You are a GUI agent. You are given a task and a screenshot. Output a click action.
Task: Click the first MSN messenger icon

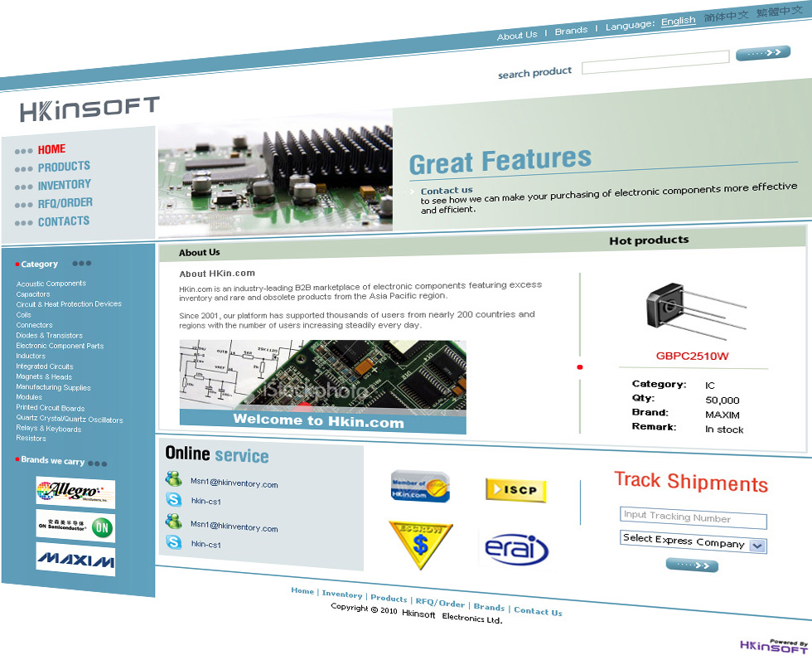pos(173,478)
